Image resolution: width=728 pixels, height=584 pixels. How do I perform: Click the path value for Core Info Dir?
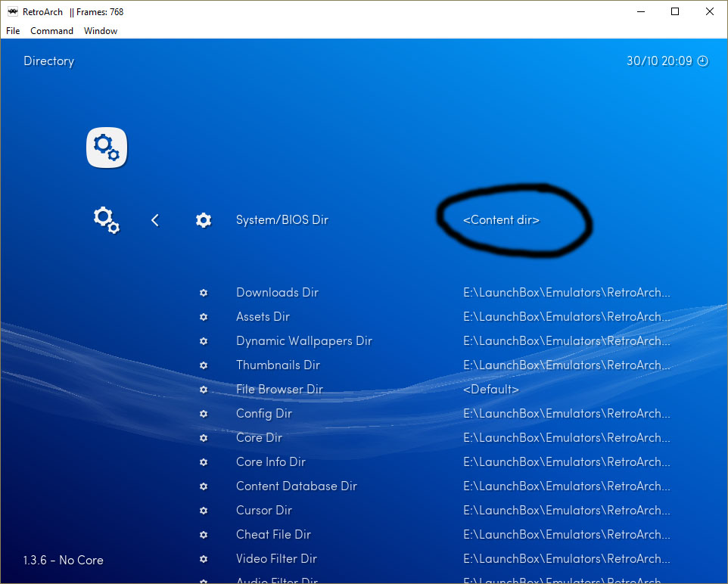[566, 462]
